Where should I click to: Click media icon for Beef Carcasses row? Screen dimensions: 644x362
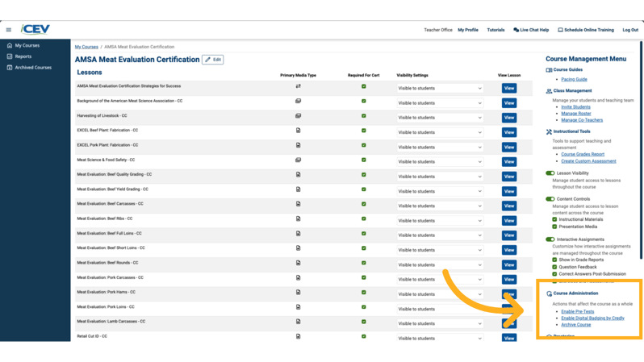point(298,204)
